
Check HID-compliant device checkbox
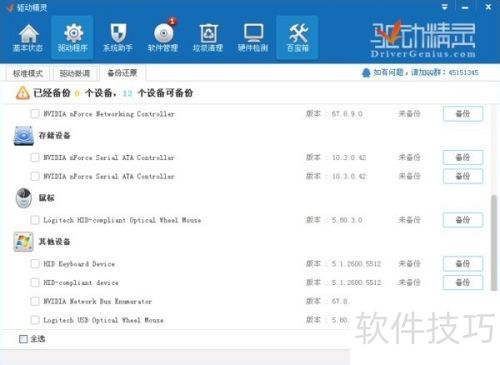pyautogui.click(x=35, y=282)
